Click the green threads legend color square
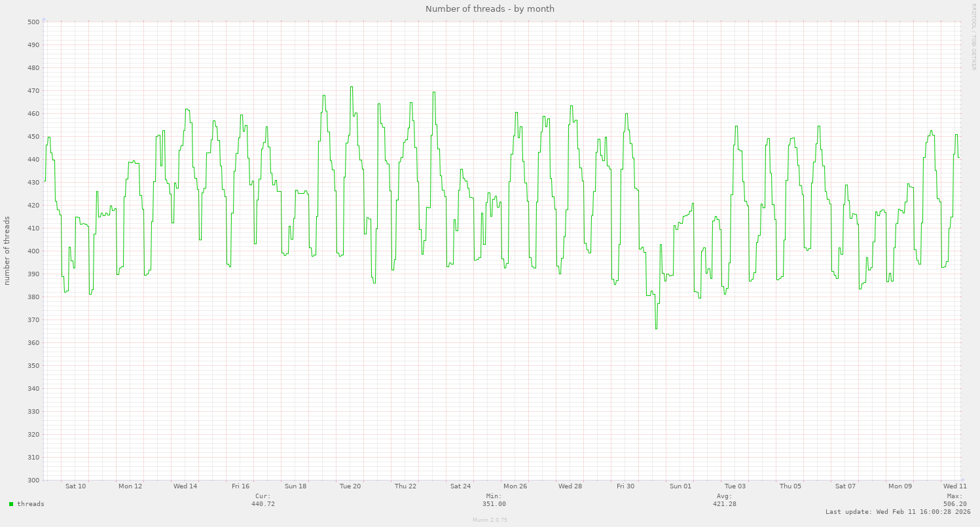 pyautogui.click(x=11, y=504)
